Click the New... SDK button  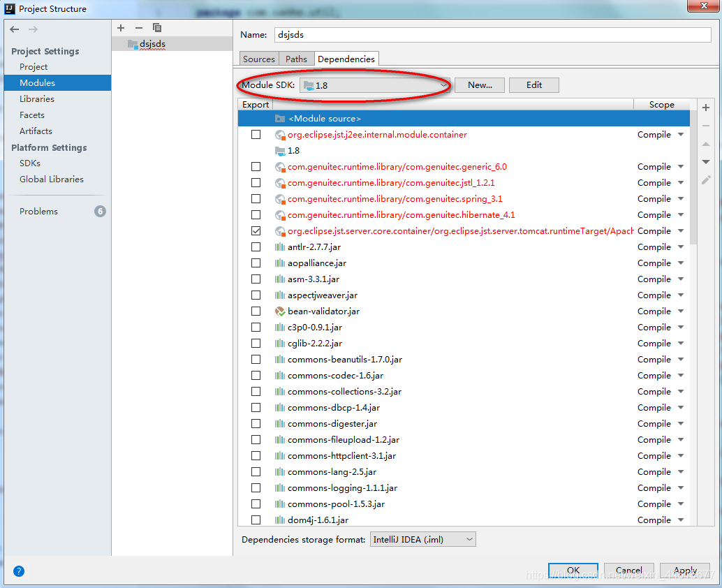480,85
